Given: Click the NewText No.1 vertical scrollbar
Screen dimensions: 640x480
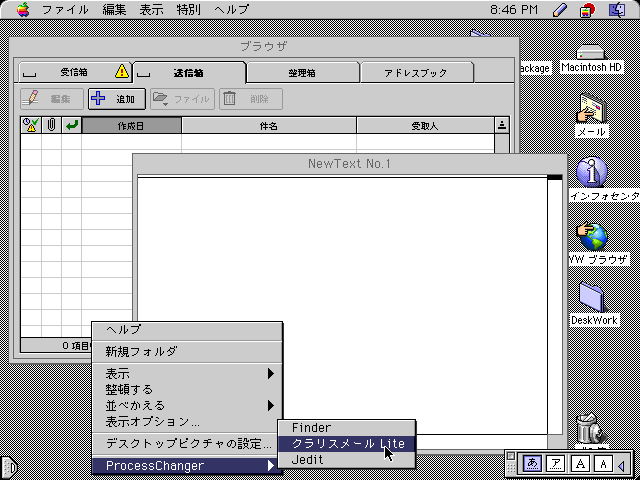Looking at the screenshot, I should (x=555, y=306).
